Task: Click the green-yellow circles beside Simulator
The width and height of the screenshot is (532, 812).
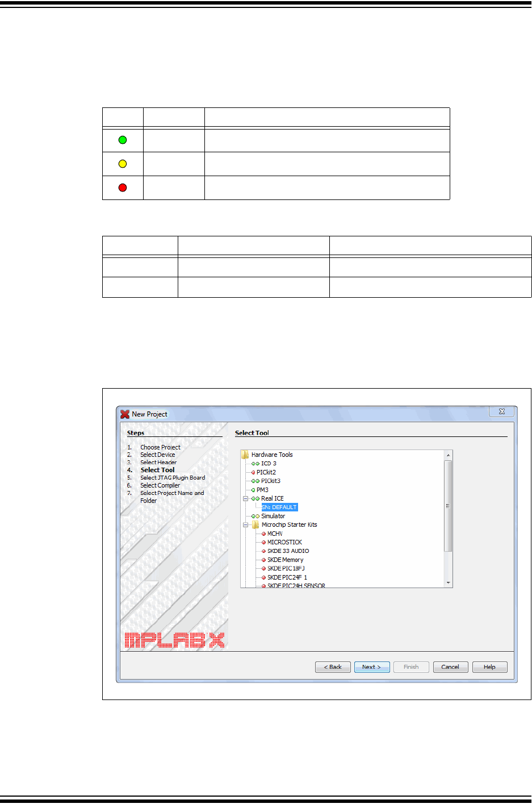Action: tap(255, 516)
